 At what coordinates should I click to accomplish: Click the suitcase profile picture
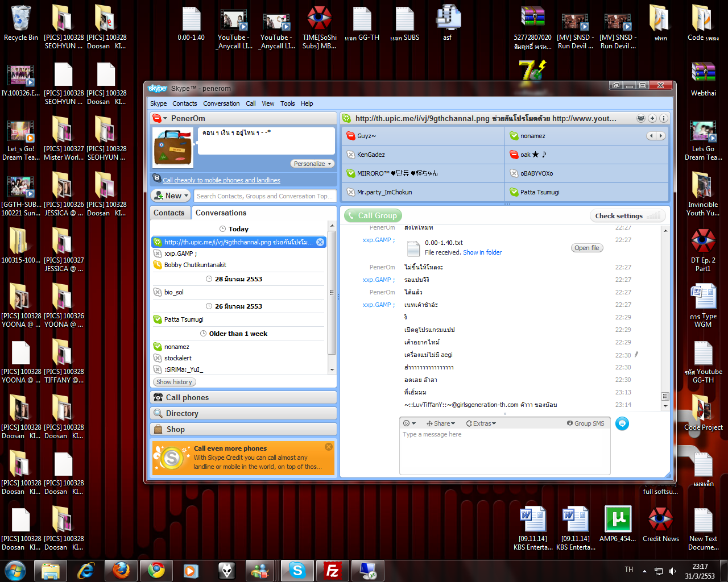point(173,148)
